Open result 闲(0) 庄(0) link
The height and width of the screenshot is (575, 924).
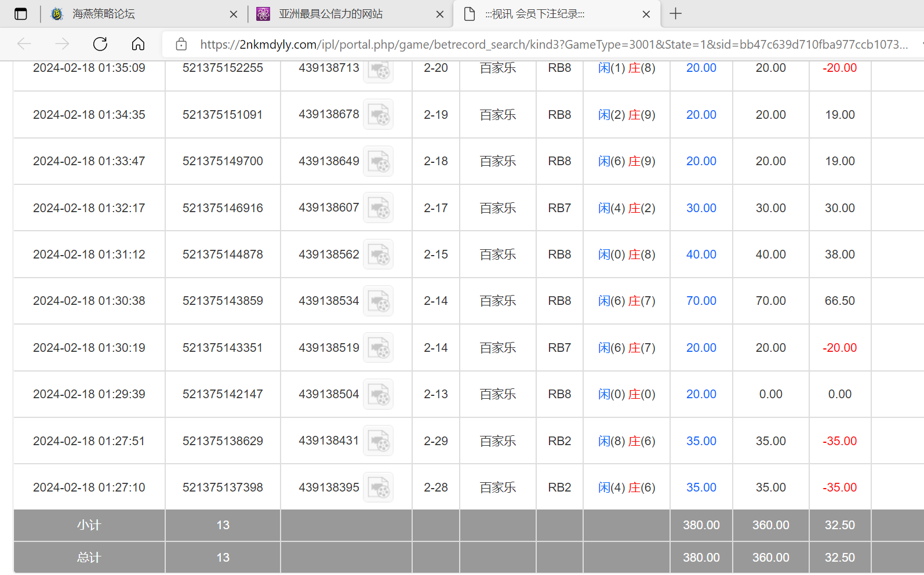627,394
